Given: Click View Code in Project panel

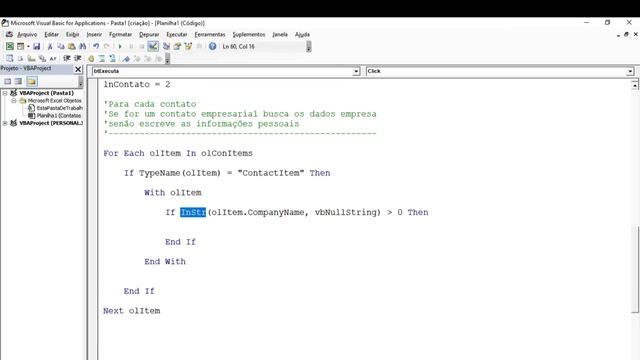Looking at the screenshot, I should point(7,81).
